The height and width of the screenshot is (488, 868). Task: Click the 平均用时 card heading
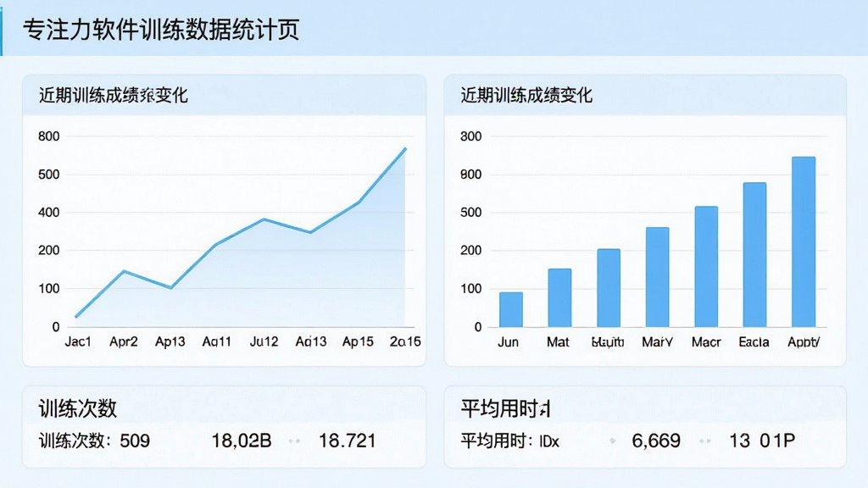pyautogui.click(x=505, y=409)
